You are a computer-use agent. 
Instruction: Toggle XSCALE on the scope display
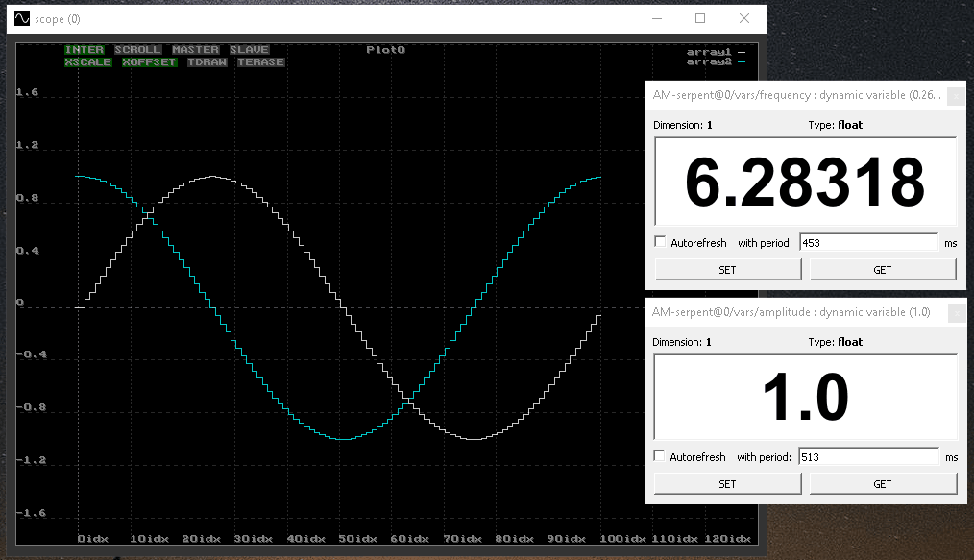[87, 61]
